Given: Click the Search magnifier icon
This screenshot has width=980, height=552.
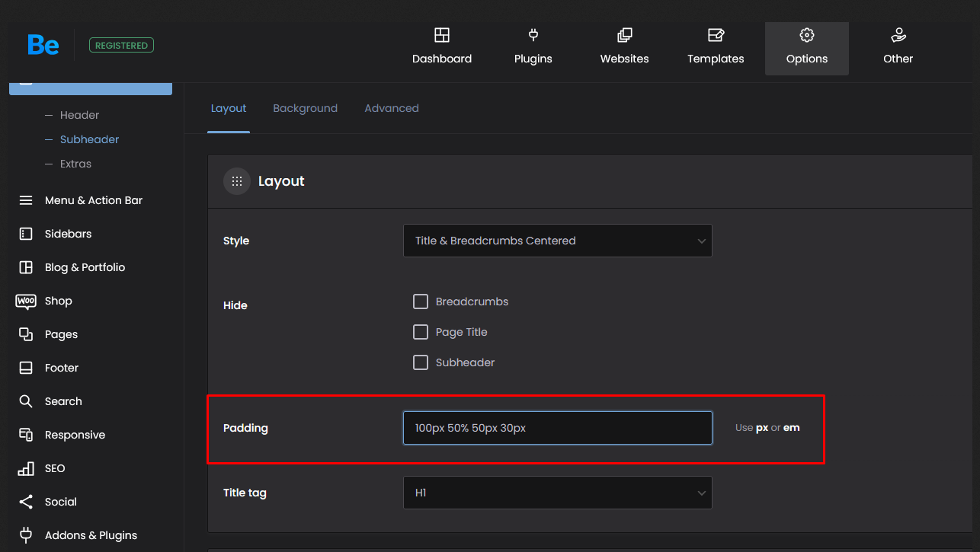Looking at the screenshot, I should [26, 401].
